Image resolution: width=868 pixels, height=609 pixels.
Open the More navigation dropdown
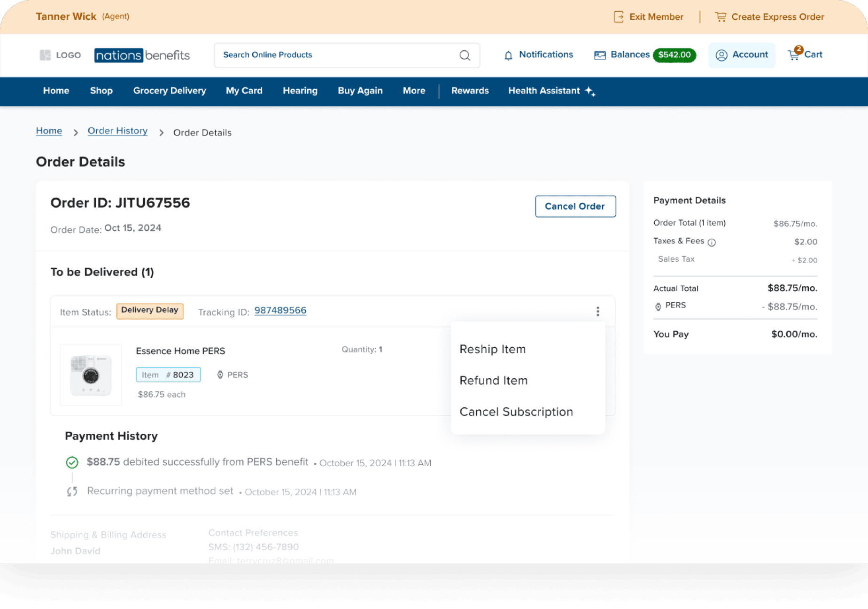click(414, 91)
